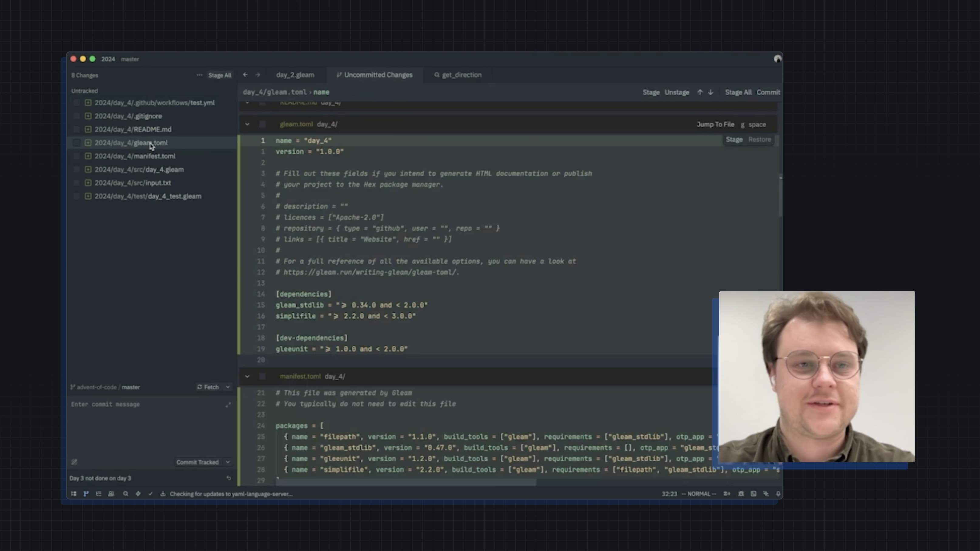Open the outline panel icon

point(99,494)
